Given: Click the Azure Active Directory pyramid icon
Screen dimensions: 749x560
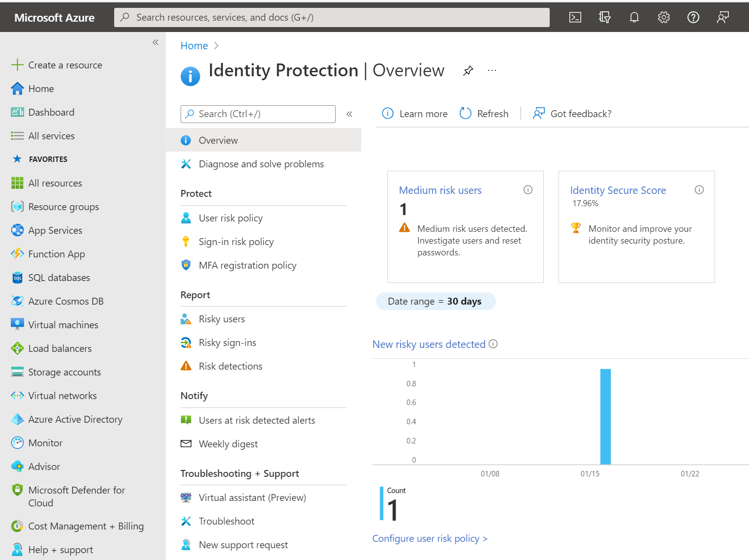Looking at the screenshot, I should (17, 419).
